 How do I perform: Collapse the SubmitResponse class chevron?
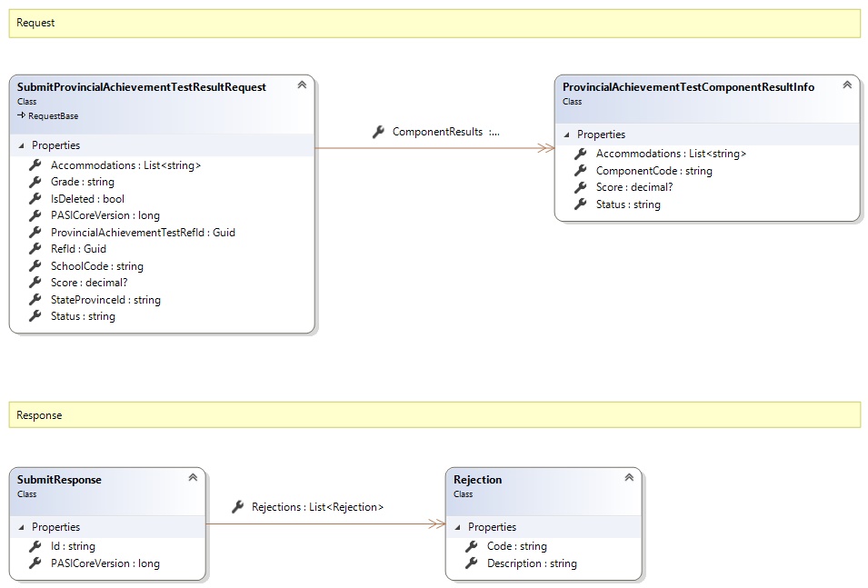tap(193, 478)
